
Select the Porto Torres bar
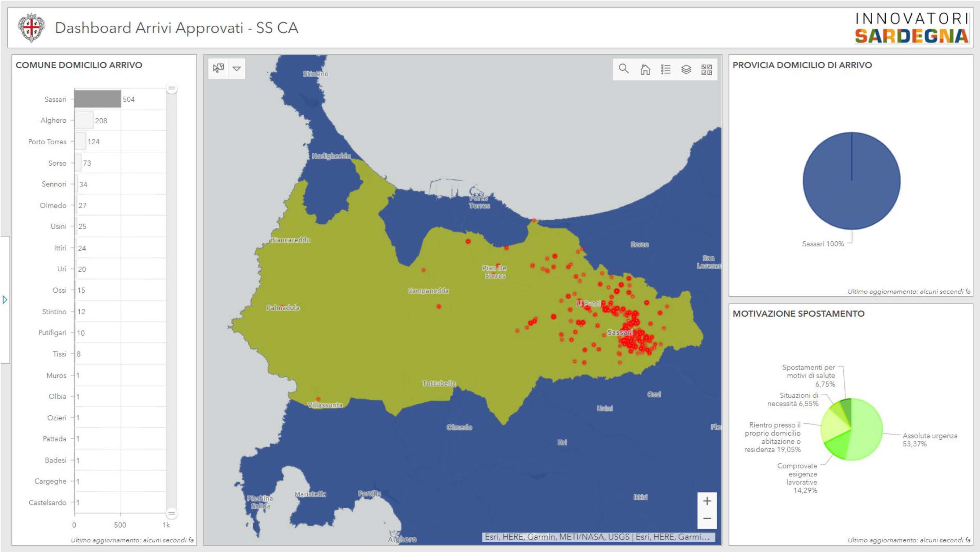click(80, 141)
